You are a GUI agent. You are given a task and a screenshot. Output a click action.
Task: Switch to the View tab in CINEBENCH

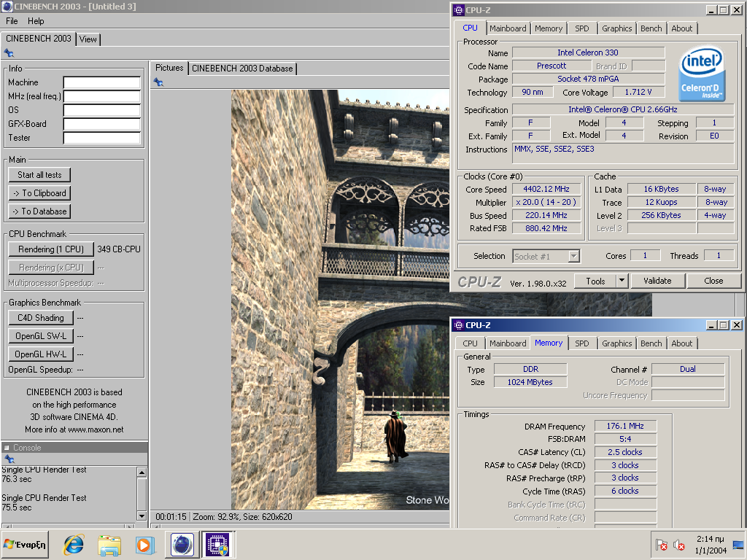[x=88, y=39]
